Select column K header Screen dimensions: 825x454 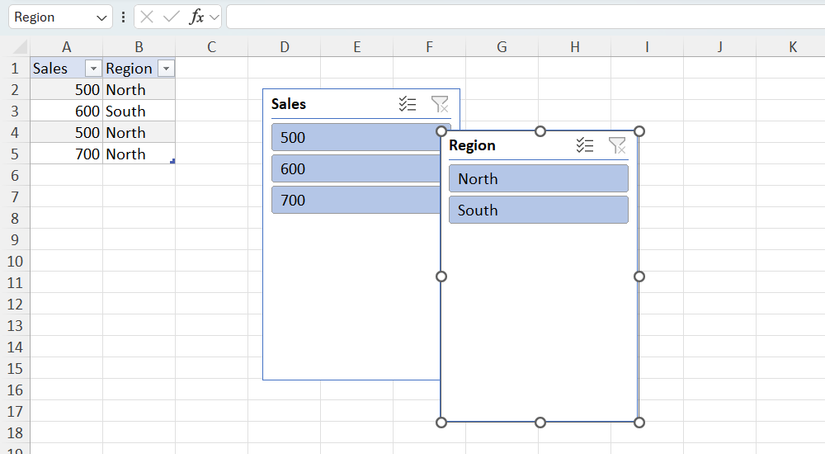pos(792,47)
